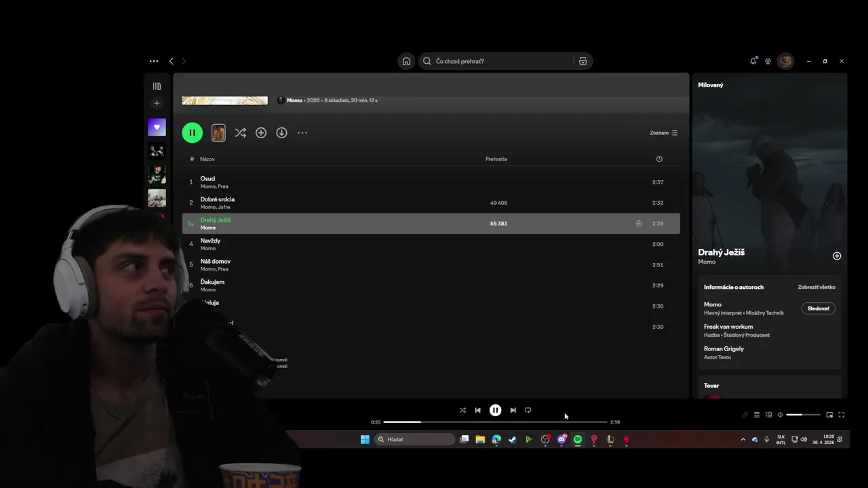Screen dimensions: 868x488
Task: Click the duration clock column header
Action: 659,159
